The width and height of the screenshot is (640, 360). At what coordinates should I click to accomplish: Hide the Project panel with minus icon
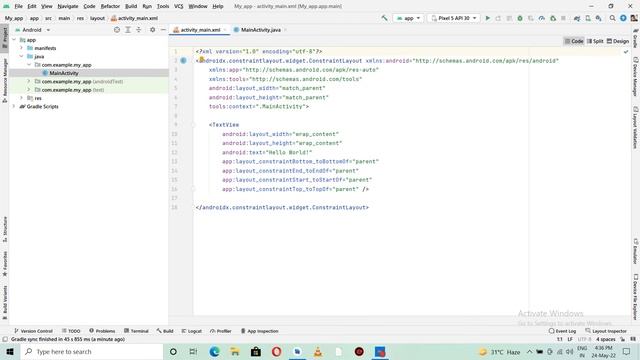click(163, 30)
